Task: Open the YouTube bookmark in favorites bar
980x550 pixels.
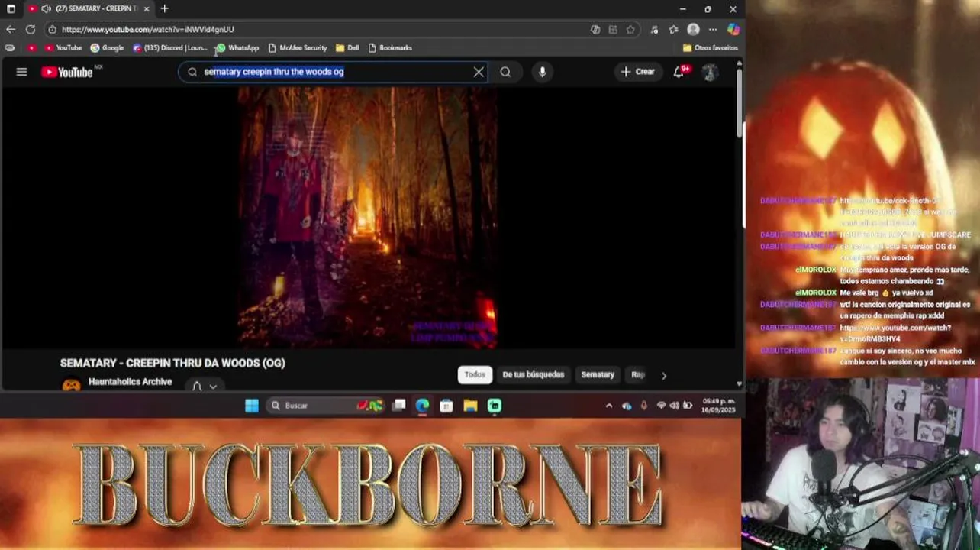Action: point(63,47)
